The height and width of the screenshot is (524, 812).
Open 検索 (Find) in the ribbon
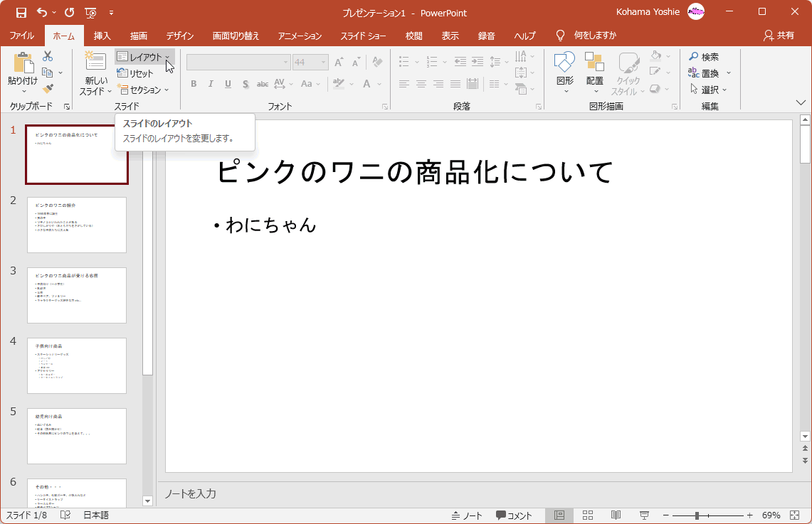point(704,56)
